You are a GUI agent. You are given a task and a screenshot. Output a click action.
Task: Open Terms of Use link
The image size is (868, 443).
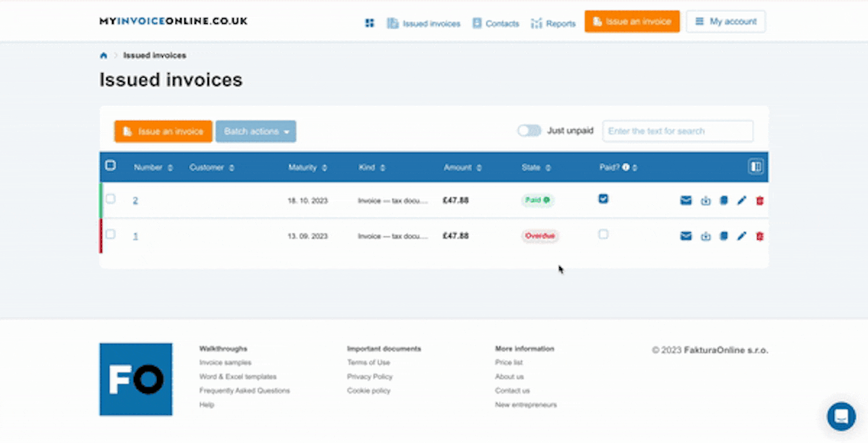[x=368, y=363]
